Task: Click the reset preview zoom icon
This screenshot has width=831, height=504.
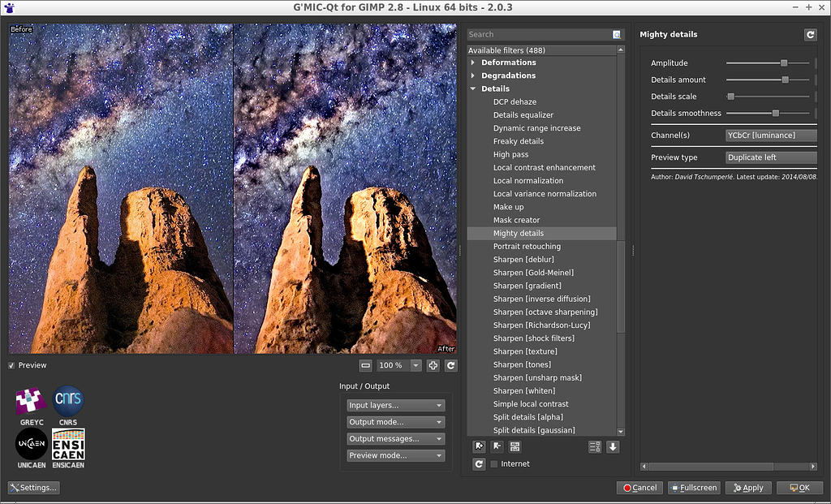Action: 452,365
